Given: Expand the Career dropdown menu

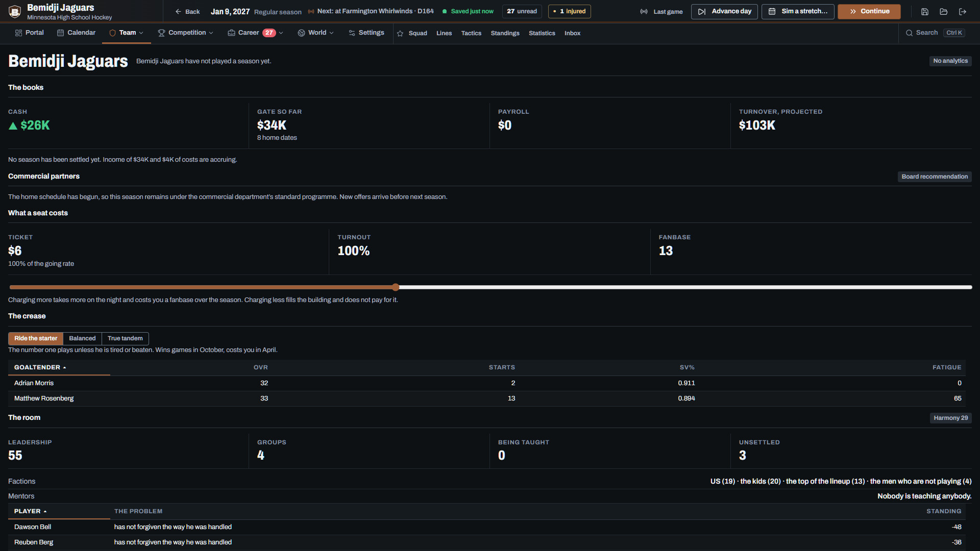Looking at the screenshot, I should click(255, 33).
